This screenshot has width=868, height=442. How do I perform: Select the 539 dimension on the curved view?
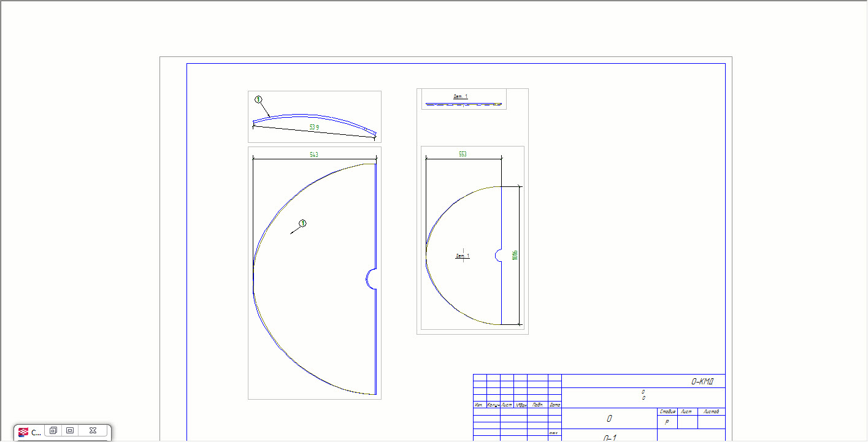point(314,127)
